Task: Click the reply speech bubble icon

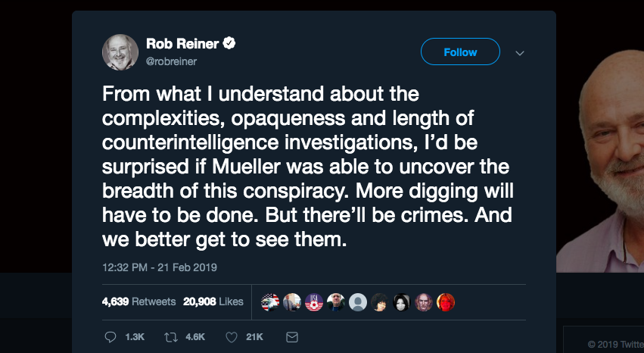Action: pos(110,337)
